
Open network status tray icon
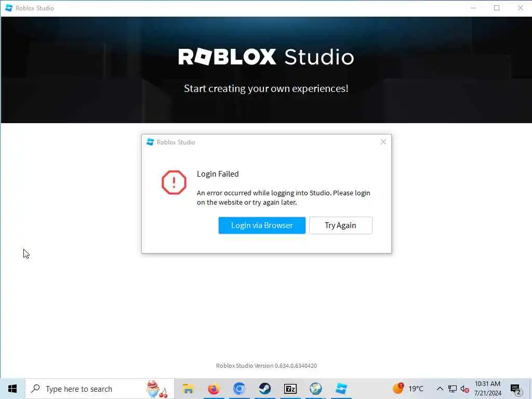(x=453, y=389)
